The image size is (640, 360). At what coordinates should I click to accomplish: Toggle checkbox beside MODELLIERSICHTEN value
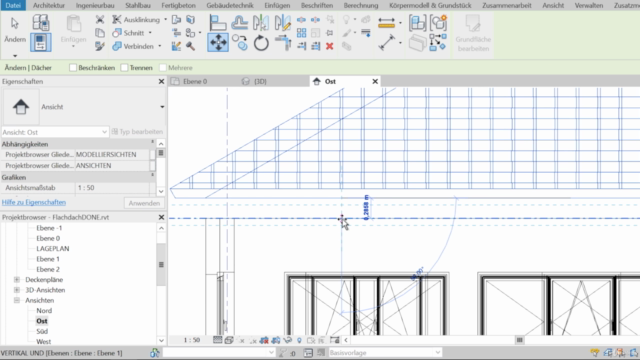(x=153, y=155)
